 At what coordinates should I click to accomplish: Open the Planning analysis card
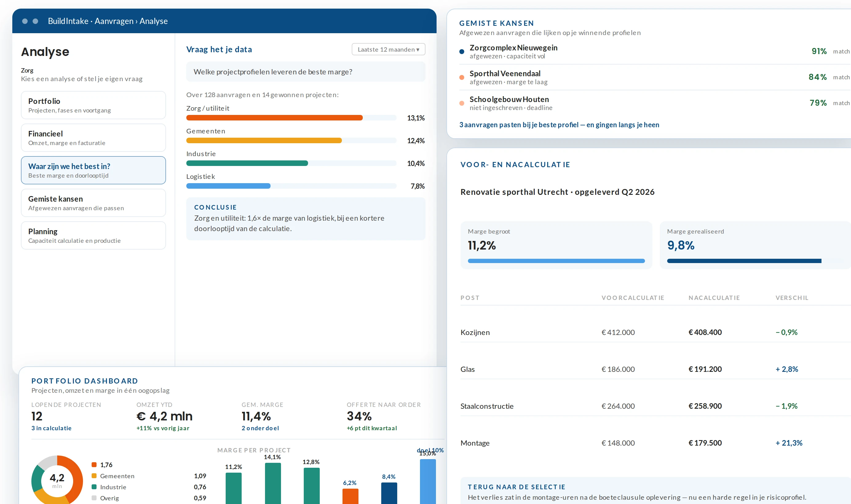[93, 235]
